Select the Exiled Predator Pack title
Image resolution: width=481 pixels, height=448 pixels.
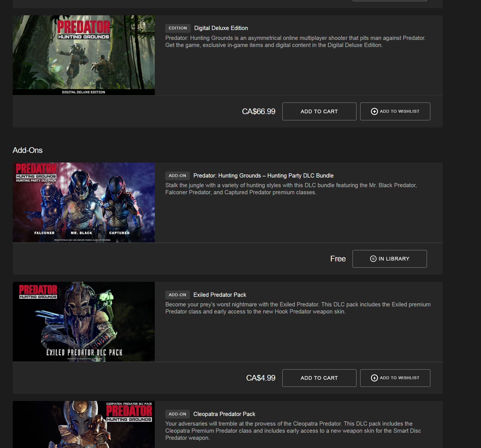tap(220, 295)
